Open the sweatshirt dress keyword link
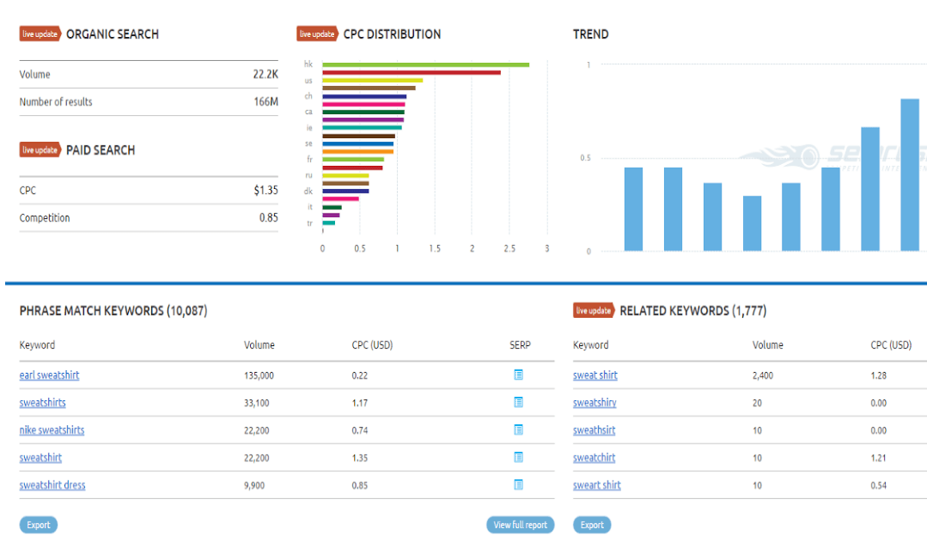 point(52,485)
